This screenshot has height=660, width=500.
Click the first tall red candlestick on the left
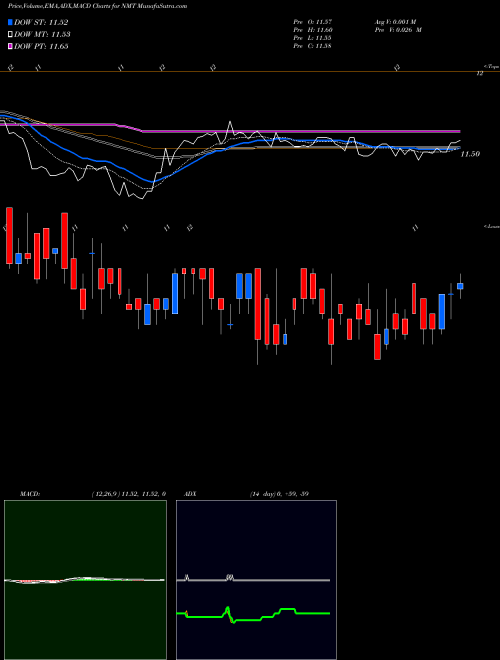coord(9,236)
